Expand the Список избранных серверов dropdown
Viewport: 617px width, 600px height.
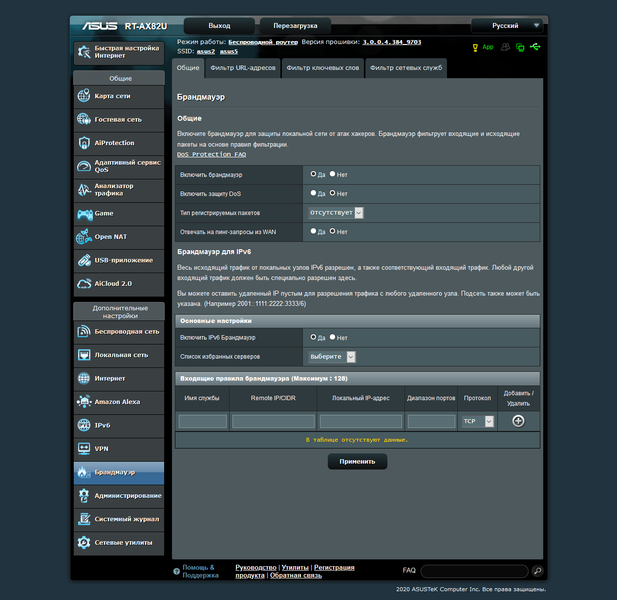(332, 356)
